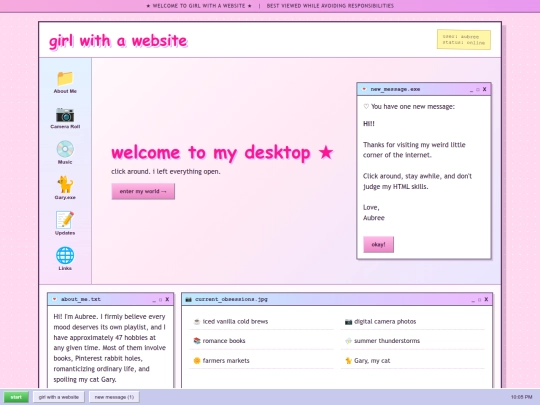Minimize the about_me.txt window
The image size is (540, 405).
pos(154,300)
